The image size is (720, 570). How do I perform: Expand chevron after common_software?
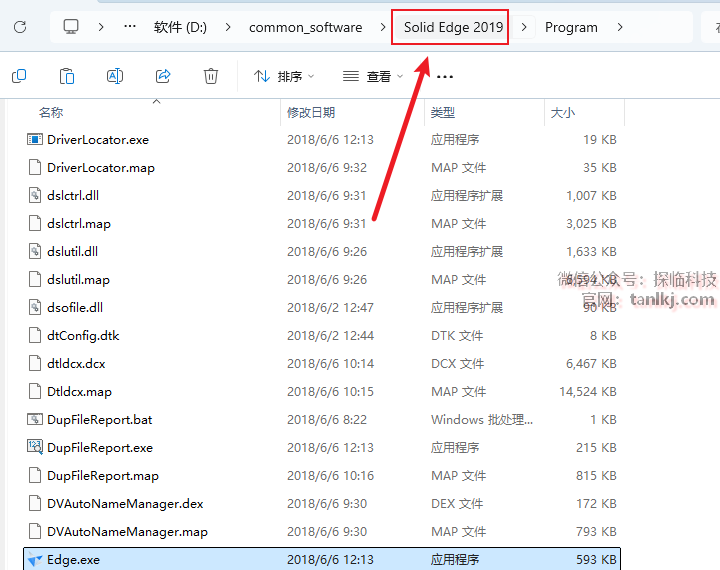point(382,27)
